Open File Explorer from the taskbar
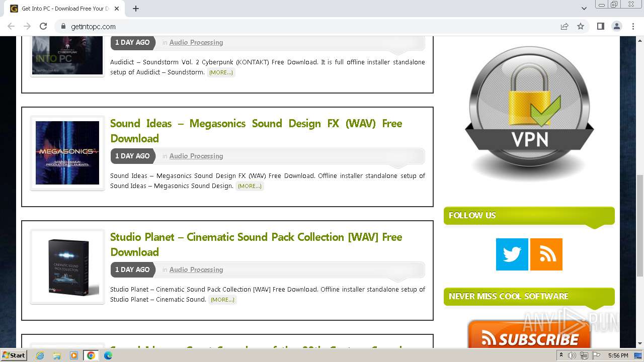Screen dimensions: 644x362 click(57, 355)
